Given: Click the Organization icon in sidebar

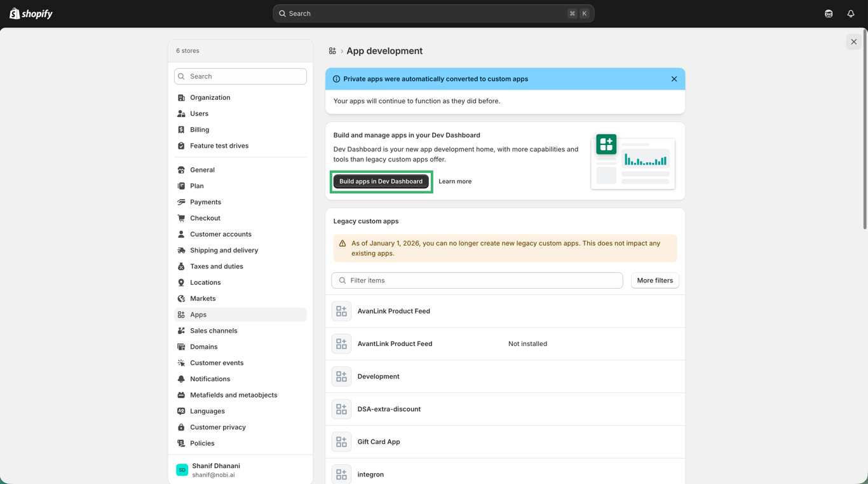Looking at the screenshot, I should 181,98.
